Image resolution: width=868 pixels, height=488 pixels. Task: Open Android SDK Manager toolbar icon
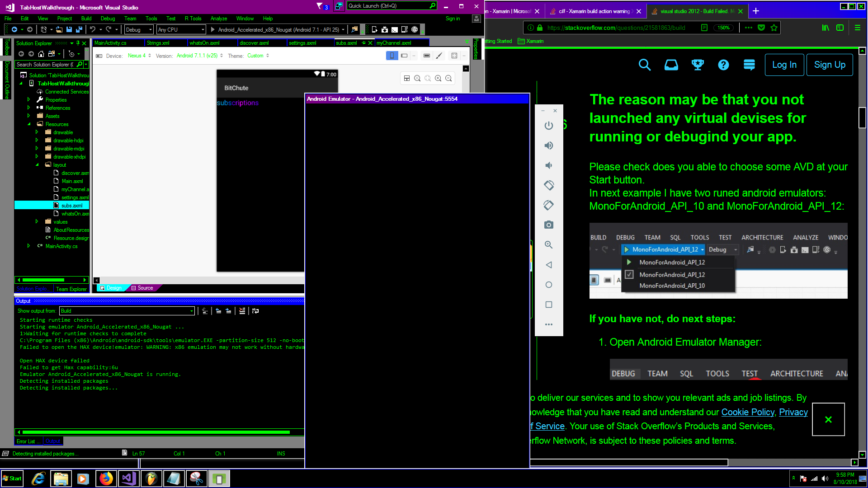point(385,29)
